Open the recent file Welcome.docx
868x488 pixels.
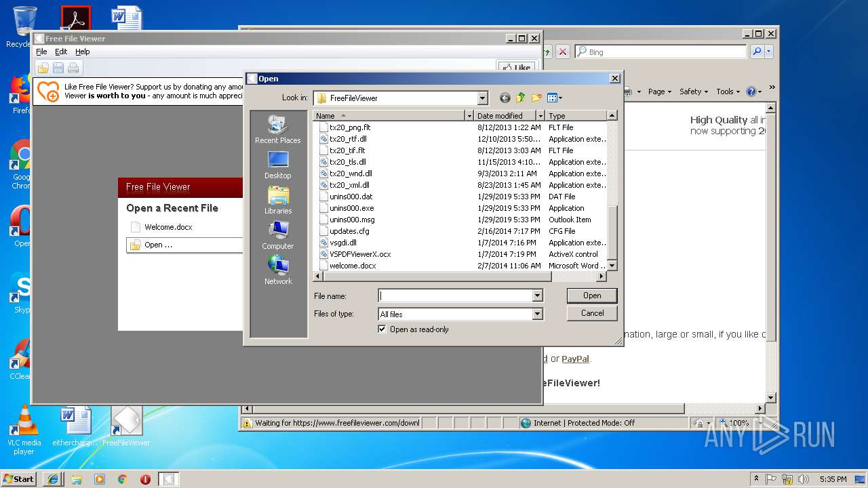pyautogui.click(x=168, y=227)
